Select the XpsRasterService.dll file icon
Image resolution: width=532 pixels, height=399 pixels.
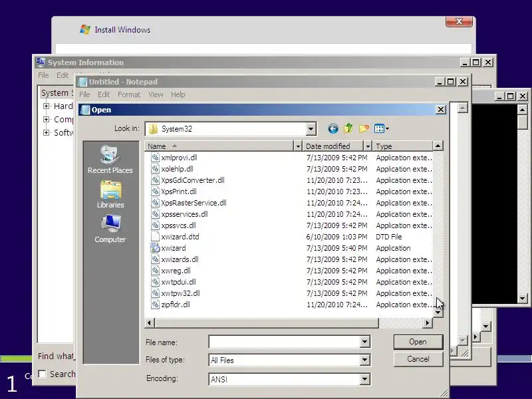point(155,203)
